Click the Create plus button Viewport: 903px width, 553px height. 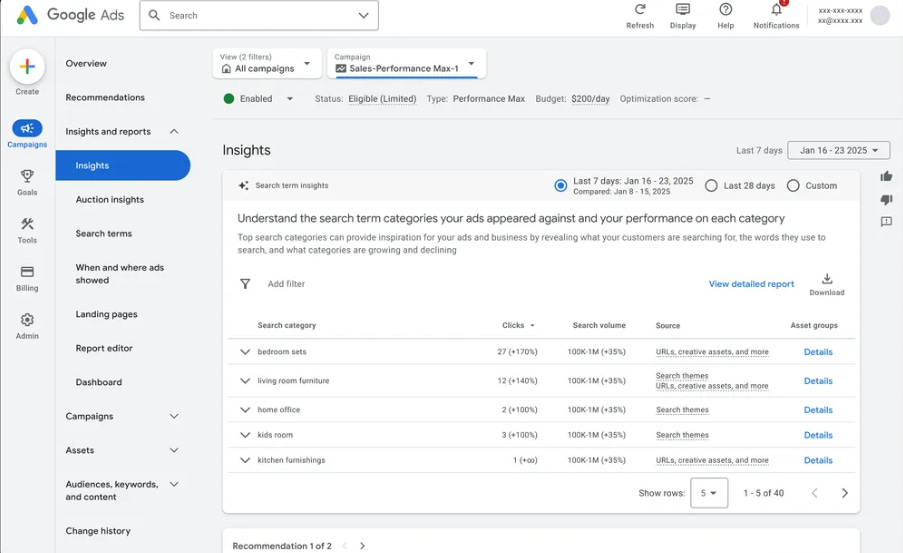27,67
